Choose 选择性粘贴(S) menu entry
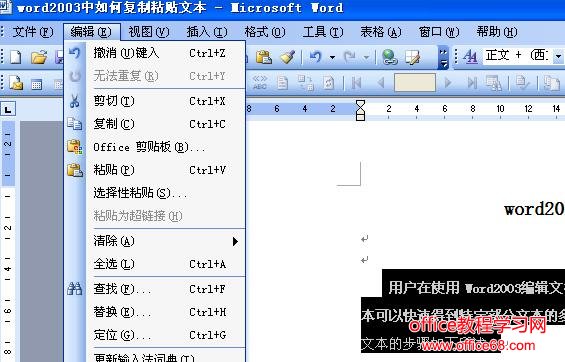 [155, 193]
